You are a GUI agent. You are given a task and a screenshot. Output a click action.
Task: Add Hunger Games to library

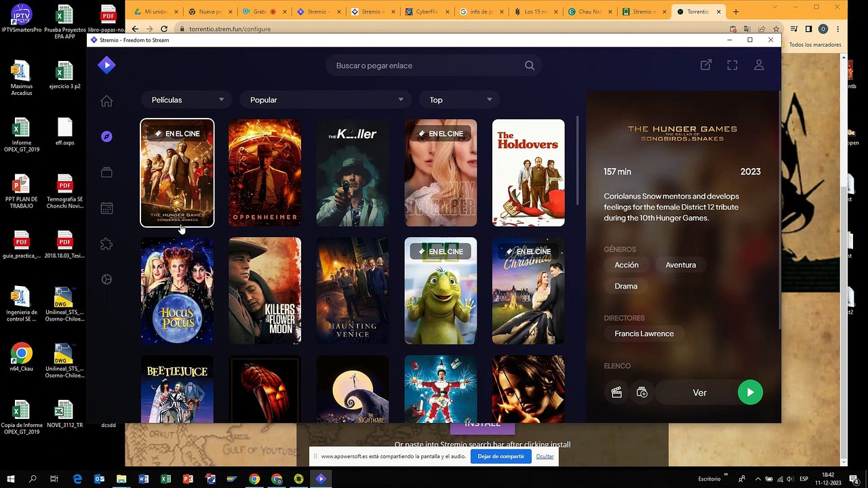click(642, 392)
